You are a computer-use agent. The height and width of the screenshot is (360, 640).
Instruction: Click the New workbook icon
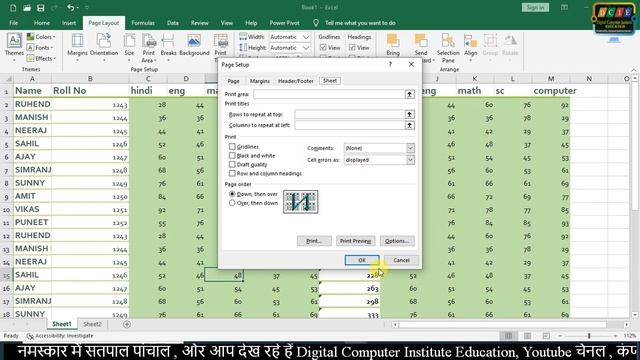point(13,8)
